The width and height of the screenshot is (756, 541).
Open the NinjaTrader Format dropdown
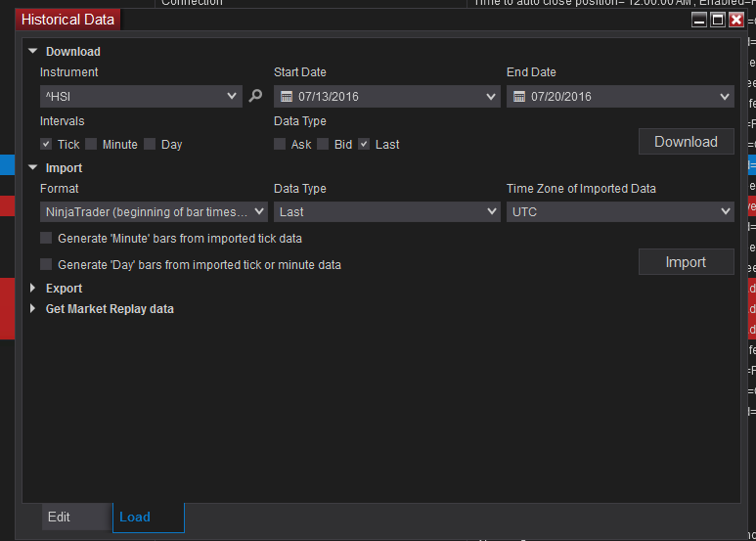154,211
